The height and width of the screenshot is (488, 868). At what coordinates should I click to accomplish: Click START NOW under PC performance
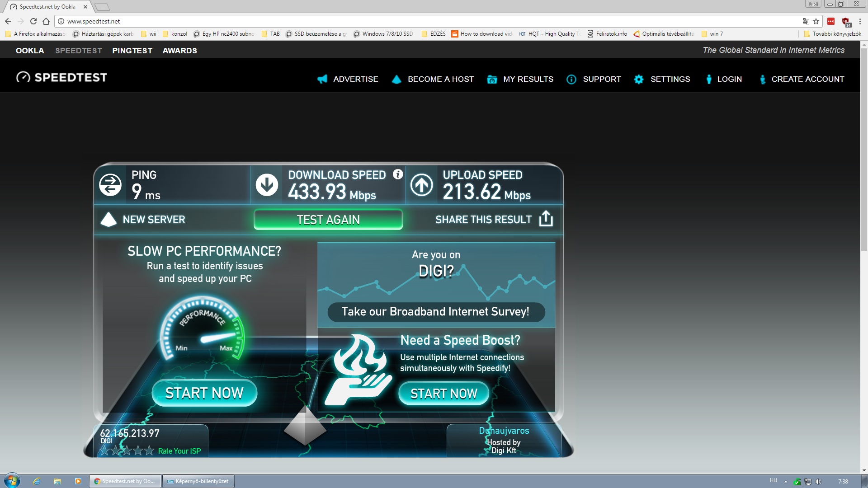[204, 393]
